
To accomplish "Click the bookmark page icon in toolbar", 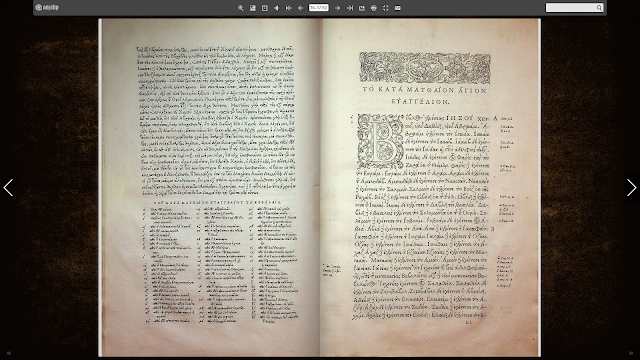I will 264,8.
